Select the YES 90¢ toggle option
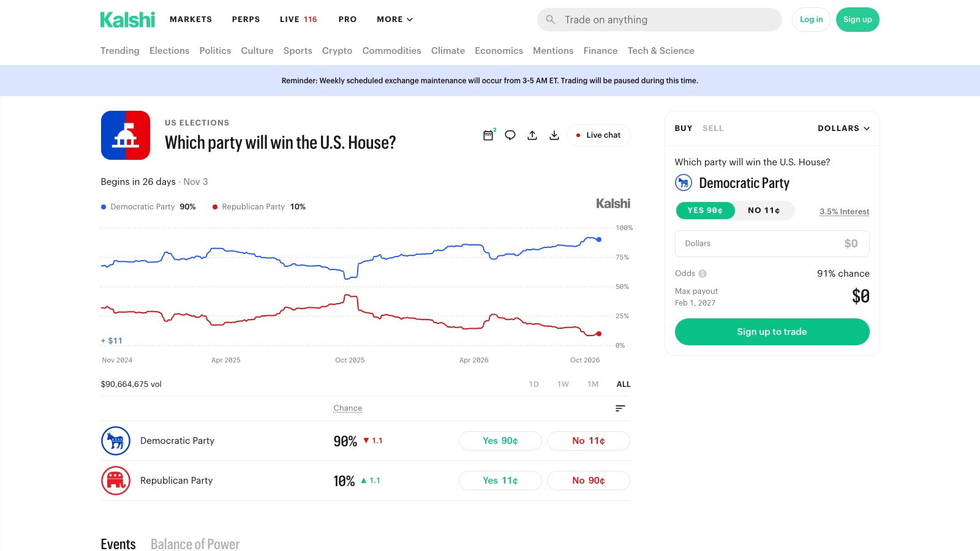The image size is (980, 551). pos(705,211)
